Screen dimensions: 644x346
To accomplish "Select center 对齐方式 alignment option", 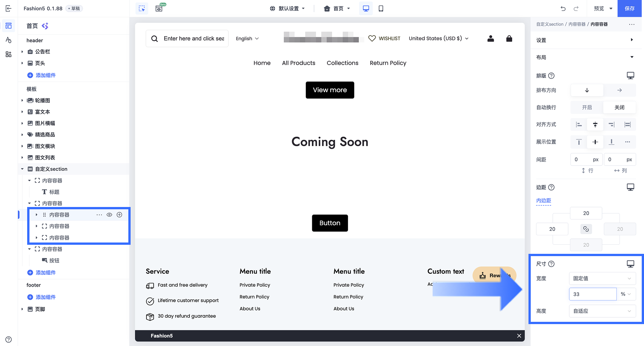I will [595, 125].
